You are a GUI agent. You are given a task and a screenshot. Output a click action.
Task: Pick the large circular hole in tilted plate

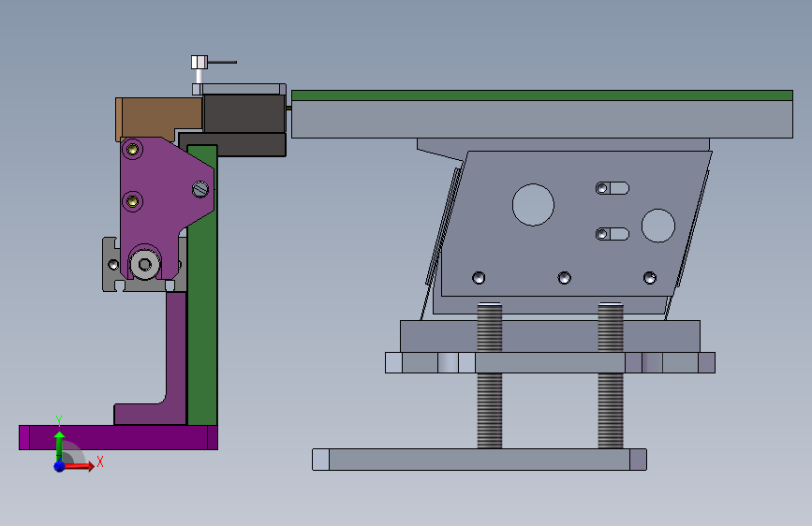tap(534, 205)
